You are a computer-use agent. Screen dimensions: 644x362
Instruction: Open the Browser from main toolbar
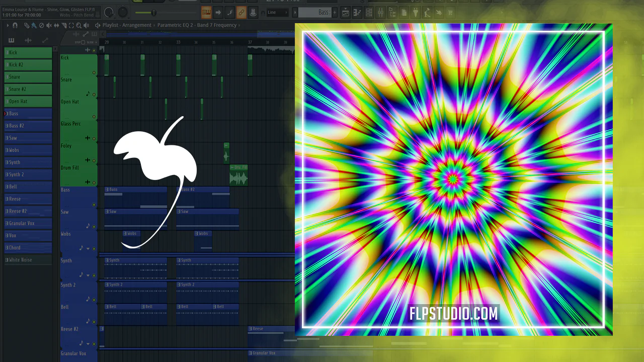click(x=392, y=12)
